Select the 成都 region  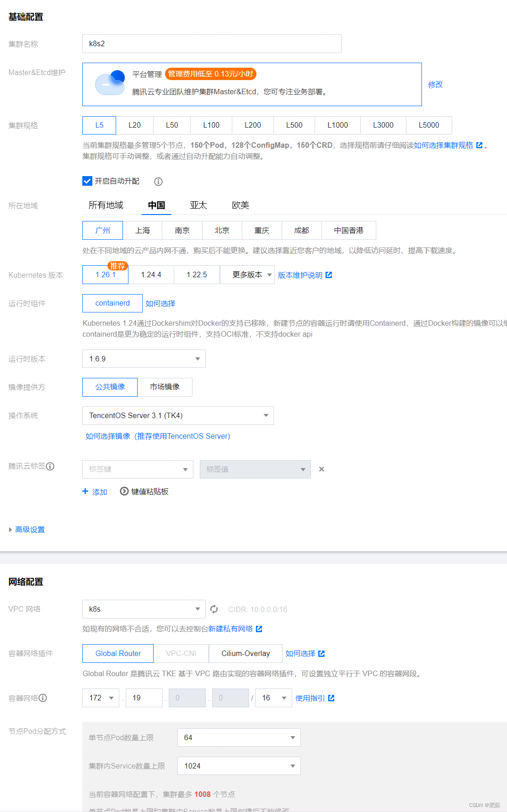(302, 231)
